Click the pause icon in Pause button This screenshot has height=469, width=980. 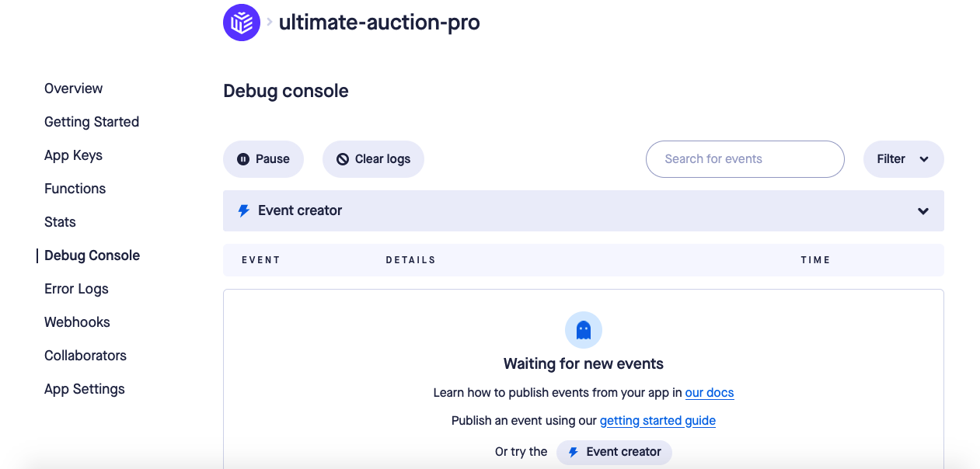coord(243,159)
